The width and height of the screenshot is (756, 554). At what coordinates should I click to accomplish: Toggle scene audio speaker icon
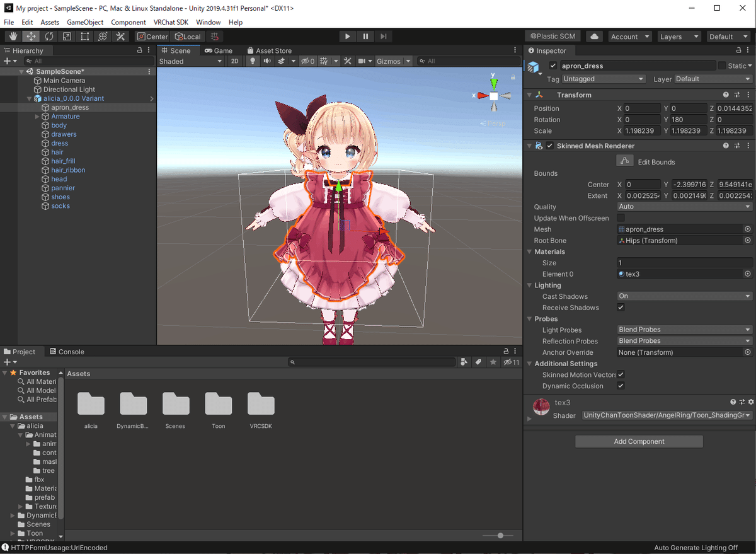click(x=267, y=61)
